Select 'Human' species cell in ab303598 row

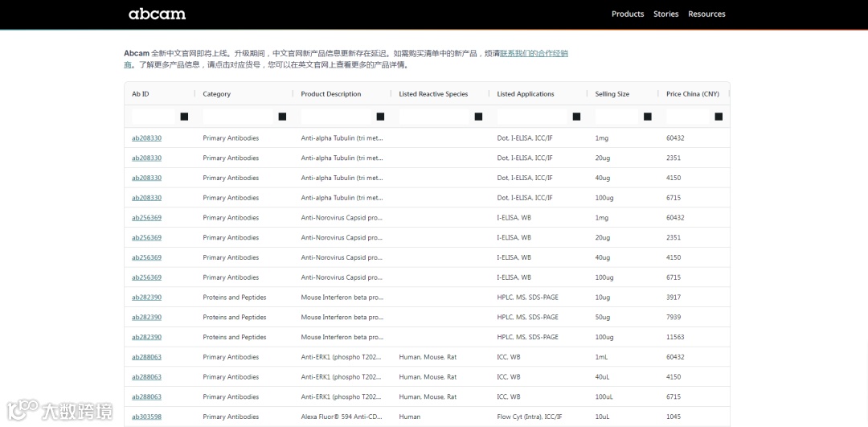(410, 417)
